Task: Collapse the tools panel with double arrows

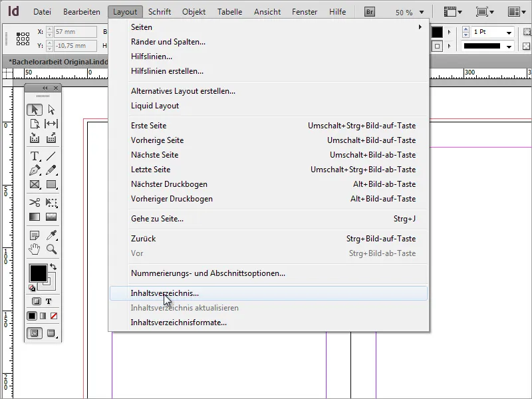Action: pyautogui.click(x=45, y=88)
